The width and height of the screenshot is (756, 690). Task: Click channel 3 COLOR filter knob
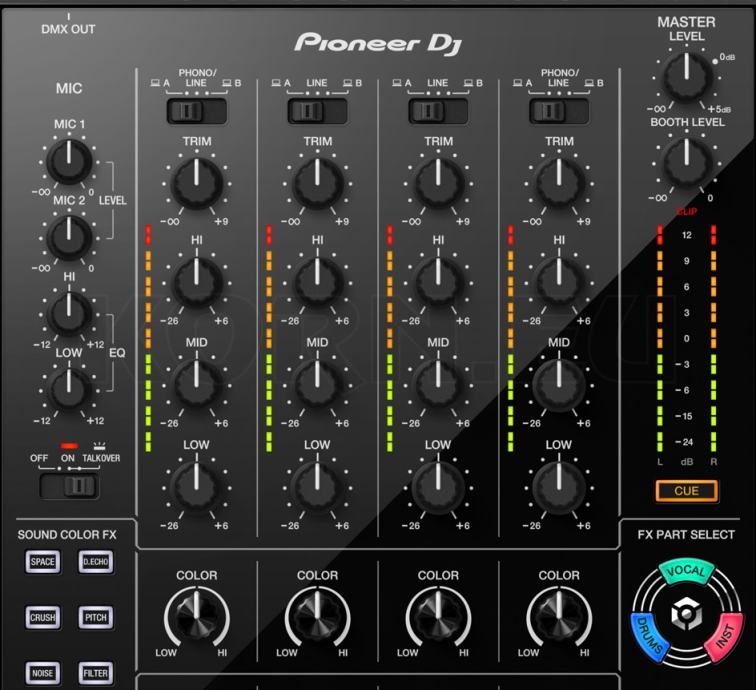[438, 617]
